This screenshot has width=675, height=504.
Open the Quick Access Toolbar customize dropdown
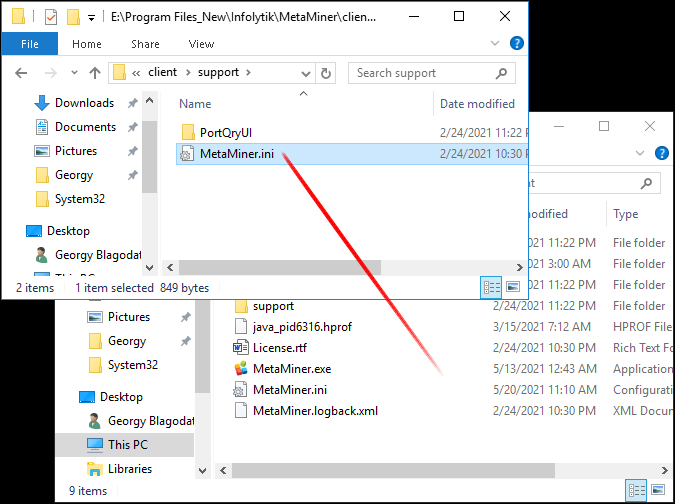pyautogui.click(x=91, y=18)
